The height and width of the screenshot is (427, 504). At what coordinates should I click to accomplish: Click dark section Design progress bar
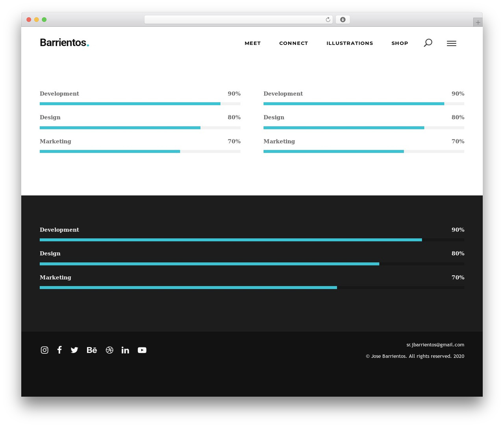coord(252,264)
